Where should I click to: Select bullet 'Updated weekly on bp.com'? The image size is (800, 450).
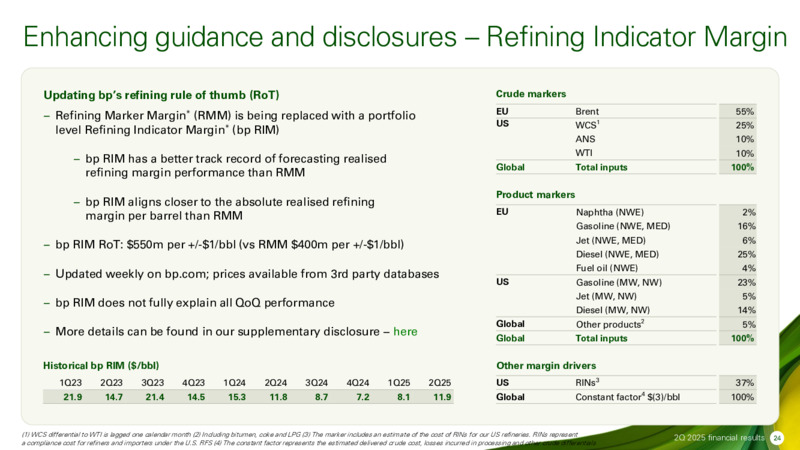pos(247,274)
